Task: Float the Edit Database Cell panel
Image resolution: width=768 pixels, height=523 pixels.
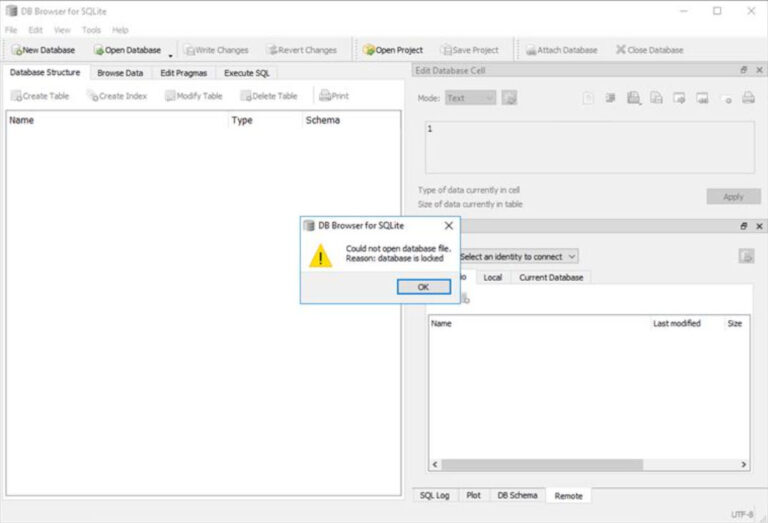Action: (744, 70)
